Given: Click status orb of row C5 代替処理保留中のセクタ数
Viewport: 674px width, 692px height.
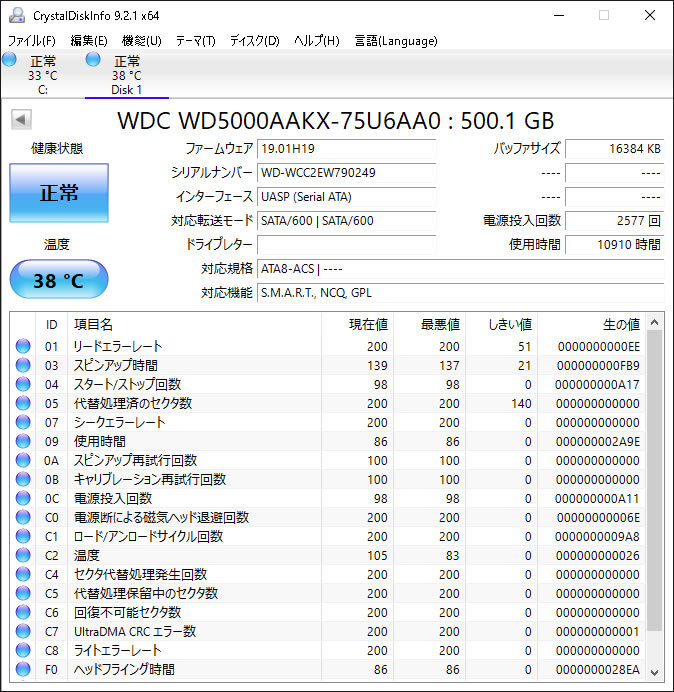Looking at the screenshot, I should pos(23,593).
